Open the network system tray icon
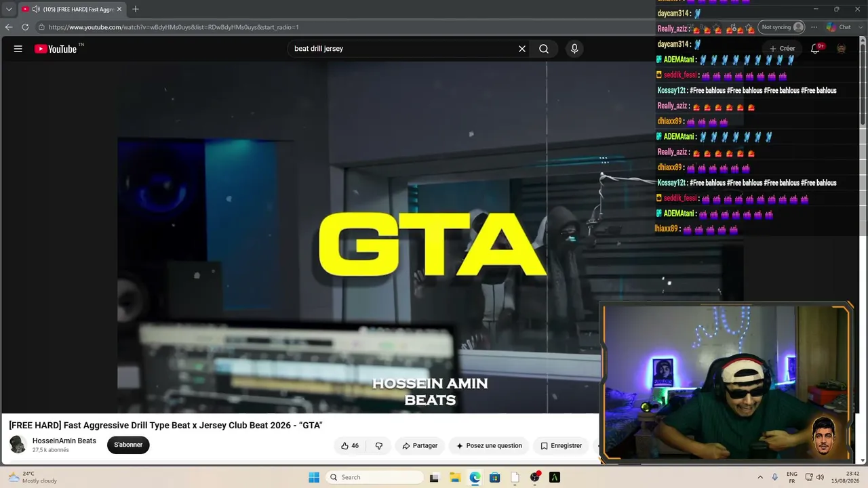 coord(809,477)
